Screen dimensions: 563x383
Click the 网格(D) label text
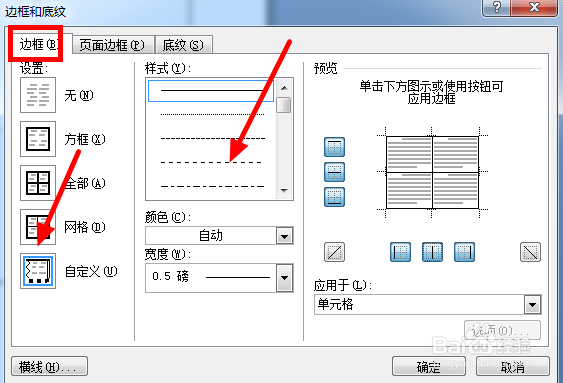(85, 227)
